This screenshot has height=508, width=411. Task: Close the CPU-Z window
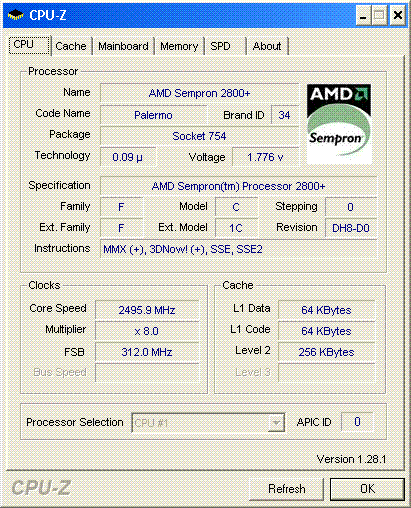(397, 15)
